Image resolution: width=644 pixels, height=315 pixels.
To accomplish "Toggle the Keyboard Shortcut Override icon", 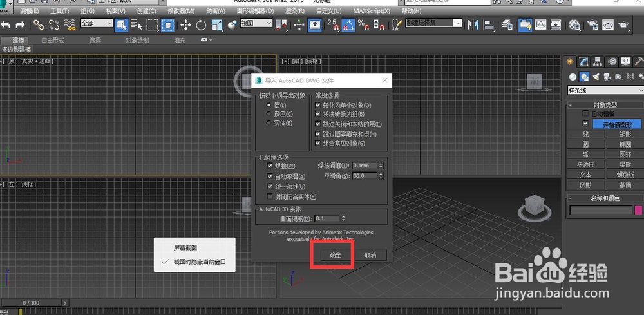I will [x=315, y=25].
